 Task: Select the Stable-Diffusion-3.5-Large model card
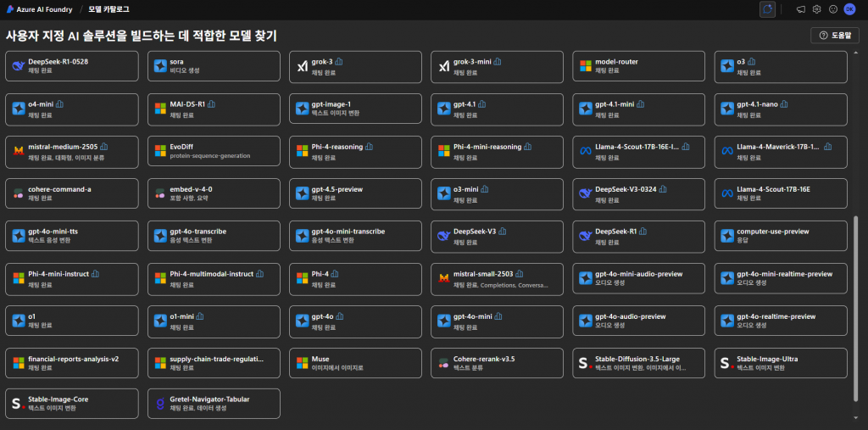point(637,363)
